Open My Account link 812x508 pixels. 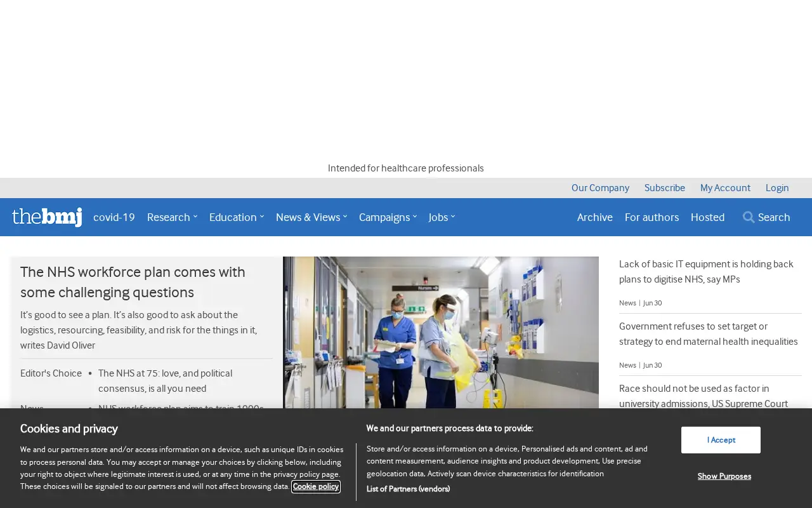[725, 188]
